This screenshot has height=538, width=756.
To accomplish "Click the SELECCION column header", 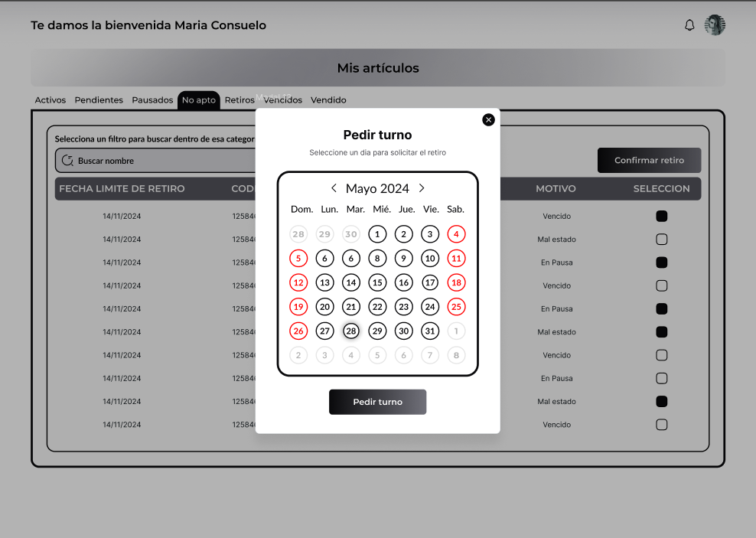I will click(661, 189).
